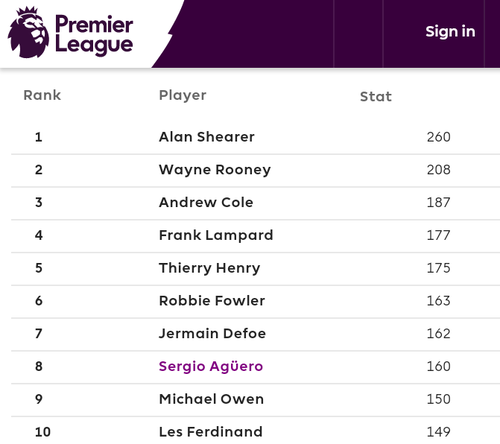The height and width of the screenshot is (444, 500).
Task: Open Wayne Rooney's player link
Action: click(x=215, y=170)
